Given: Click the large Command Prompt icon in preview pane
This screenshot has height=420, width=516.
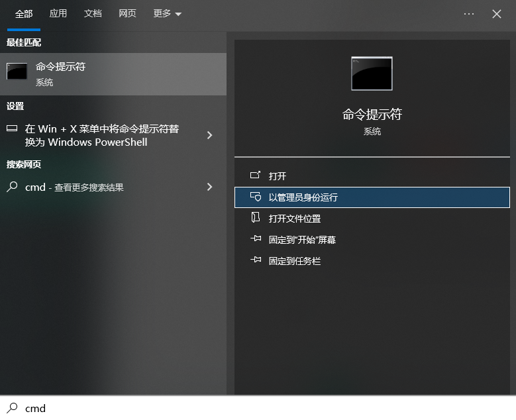Looking at the screenshot, I should 372,74.
